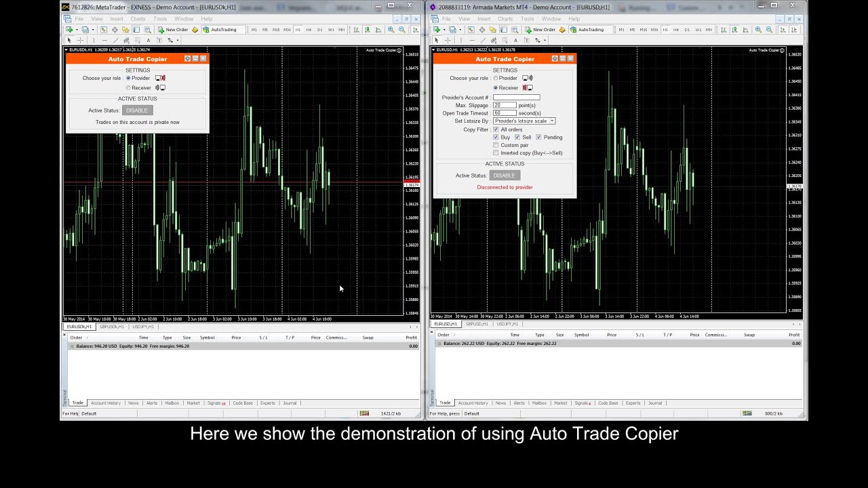The image size is (868, 488).
Task: Select the text label 'A' tool in EXNESS
Action: [148, 40]
